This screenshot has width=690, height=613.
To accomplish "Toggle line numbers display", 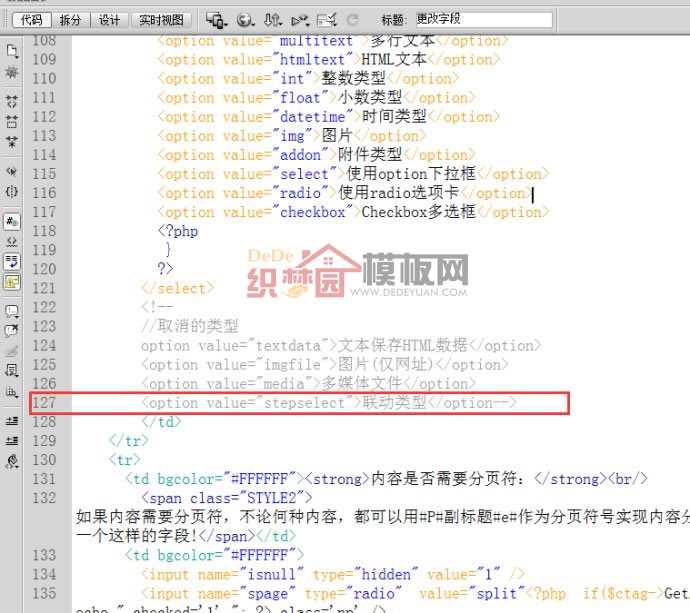I will (12, 221).
